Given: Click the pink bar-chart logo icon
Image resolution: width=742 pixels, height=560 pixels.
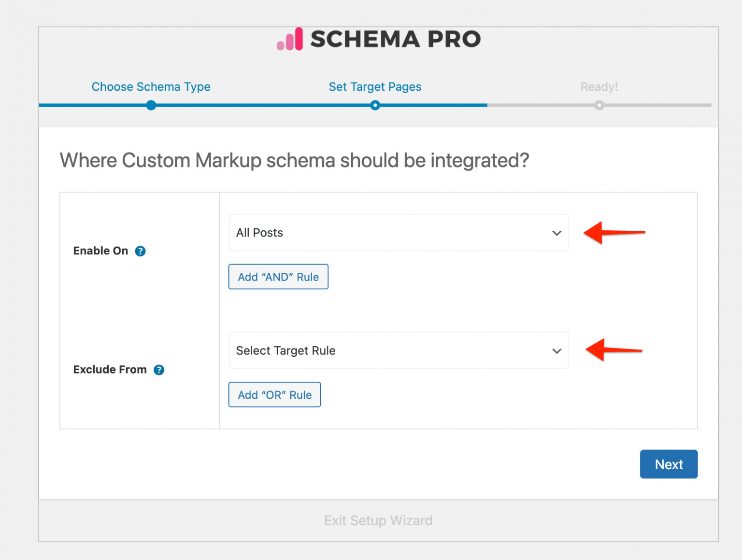Looking at the screenshot, I should [x=289, y=40].
